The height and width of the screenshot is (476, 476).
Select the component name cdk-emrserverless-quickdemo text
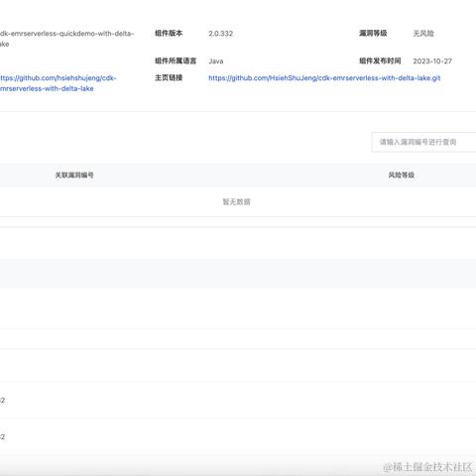(66, 39)
